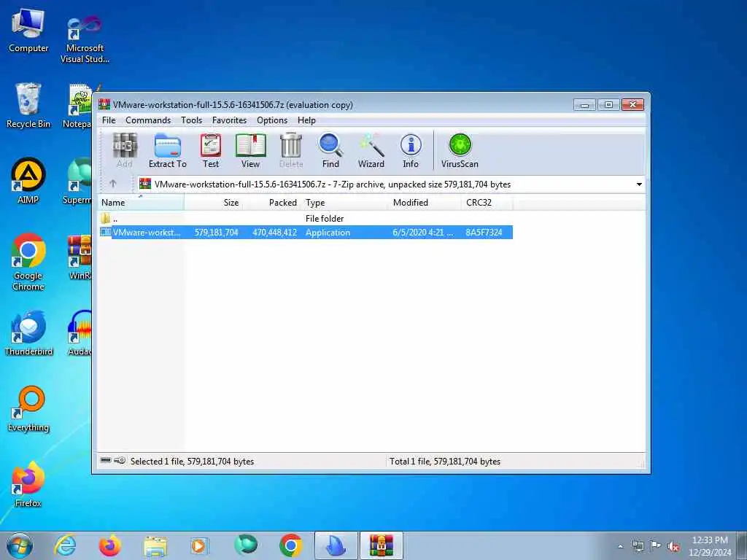Screen dimensions: 747x560
Task: Run the Test archive tool
Action: [x=211, y=150]
